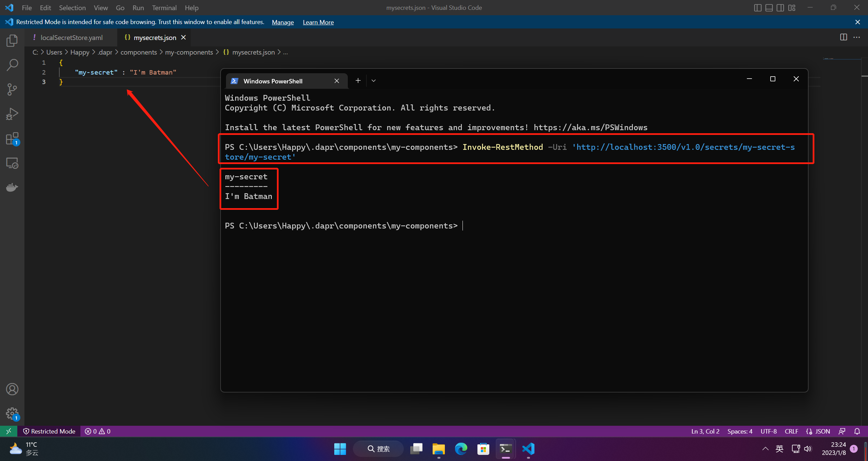The height and width of the screenshot is (461, 868).
Task: Toggle Panel layout button in title bar
Action: click(x=769, y=8)
